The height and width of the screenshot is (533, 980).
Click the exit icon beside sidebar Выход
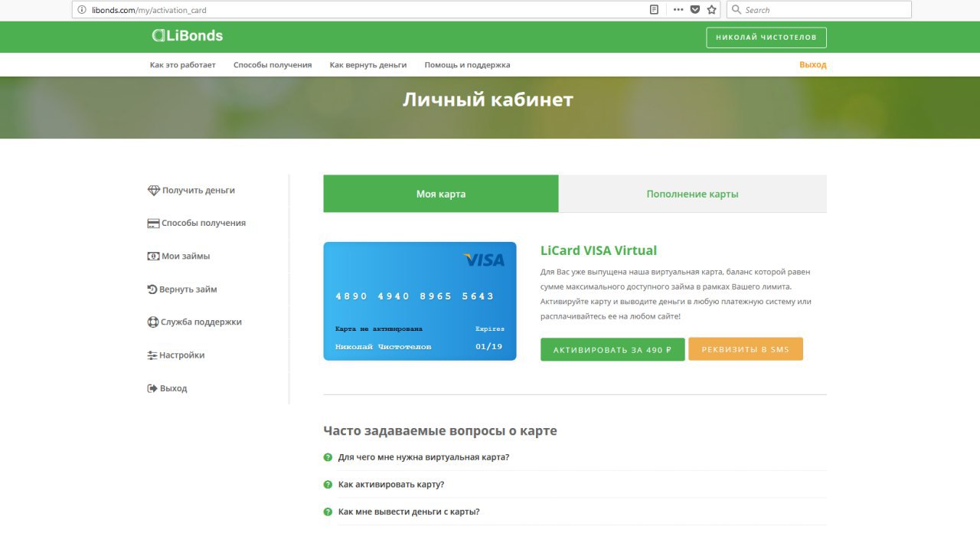152,388
